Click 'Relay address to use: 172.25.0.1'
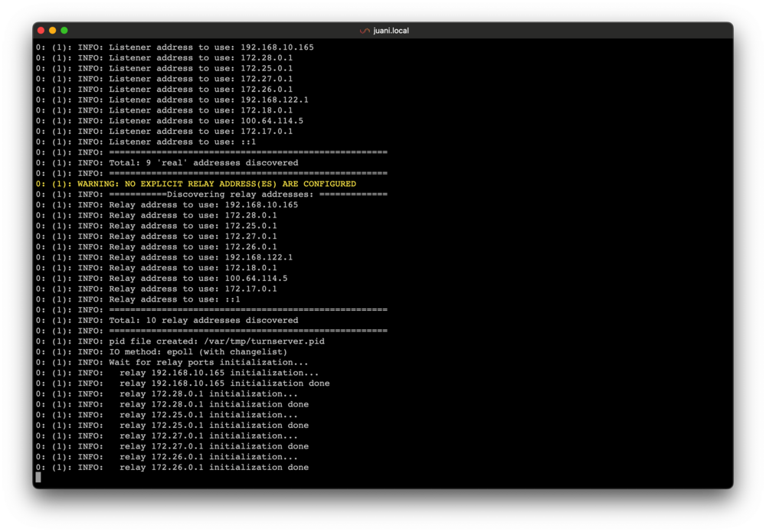Viewport: 766px width, 532px height. (x=193, y=226)
